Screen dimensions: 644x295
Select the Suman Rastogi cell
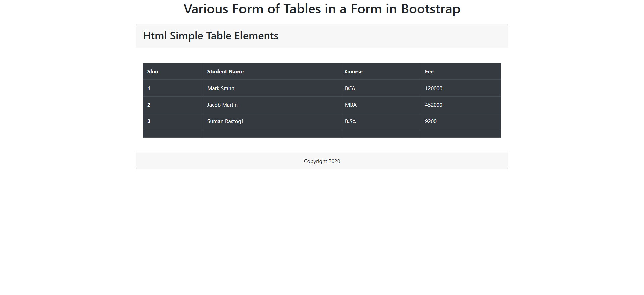(225, 121)
